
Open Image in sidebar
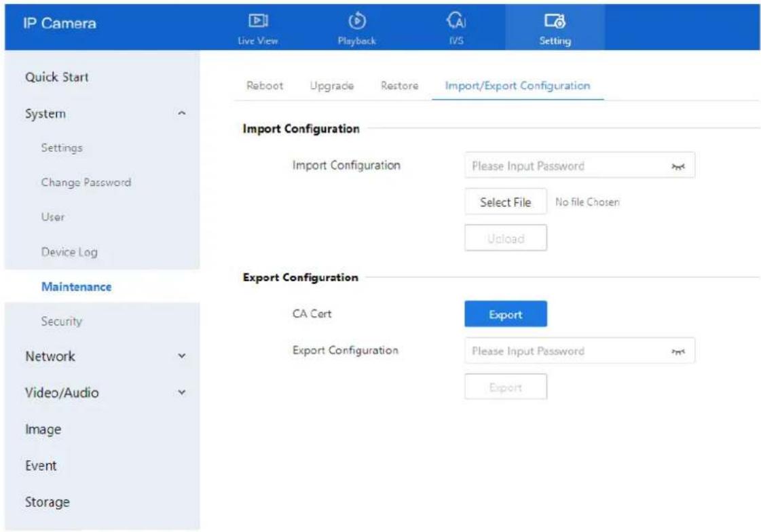coord(43,429)
